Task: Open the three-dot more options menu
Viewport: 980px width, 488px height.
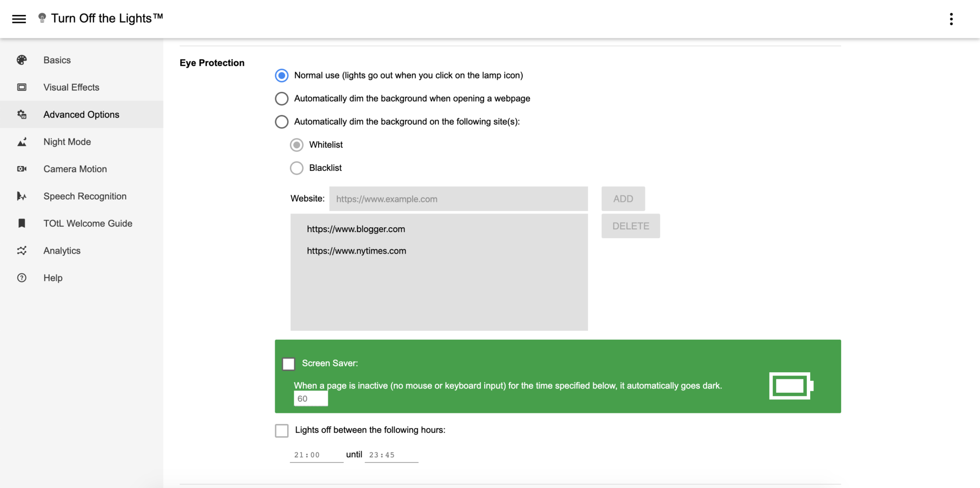Action: pyautogui.click(x=951, y=19)
